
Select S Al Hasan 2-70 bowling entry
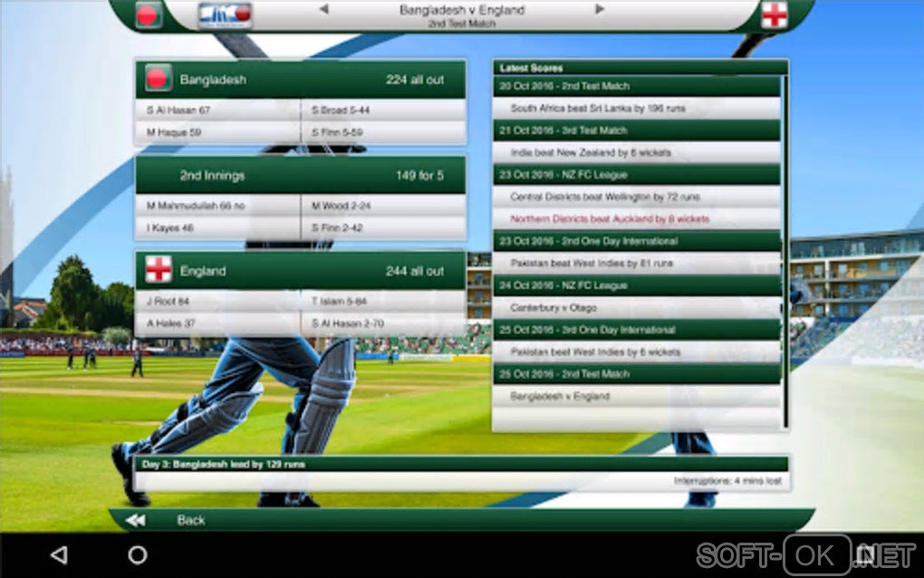click(383, 323)
